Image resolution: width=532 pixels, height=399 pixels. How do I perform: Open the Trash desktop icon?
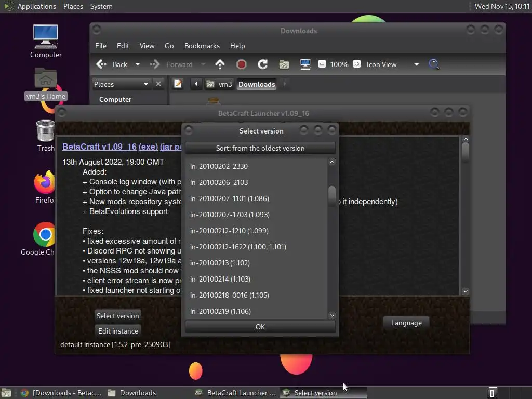pyautogui.click(x=46, y=136)
